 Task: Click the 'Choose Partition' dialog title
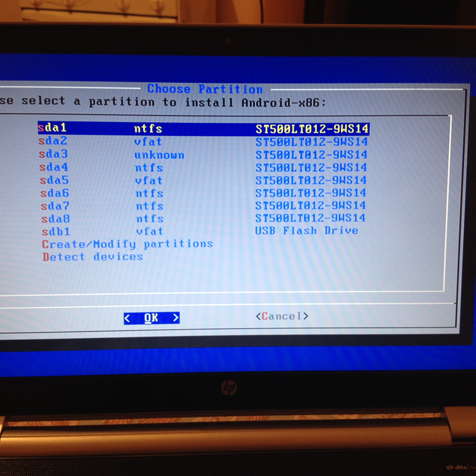[x=205, y=89]
